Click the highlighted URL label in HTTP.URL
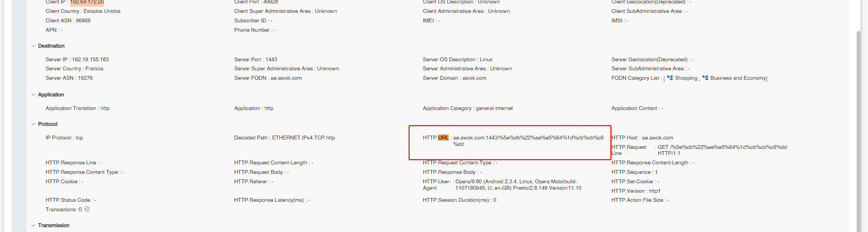This screenshot has width=868, height=232. [443, 138]
